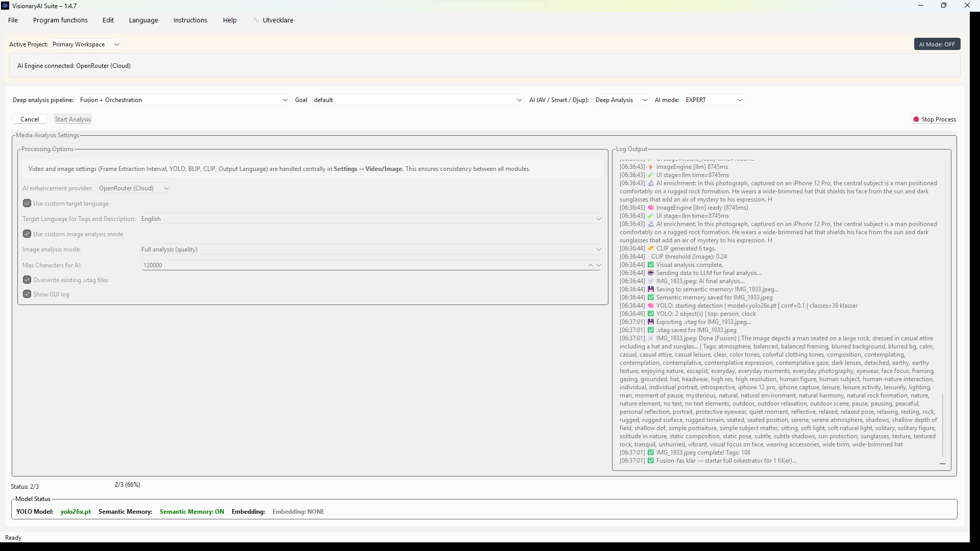Expand the Deep analysis pipeline dropdown
Viewport: 980px width, 551px height.
click(x=184, y=100)
